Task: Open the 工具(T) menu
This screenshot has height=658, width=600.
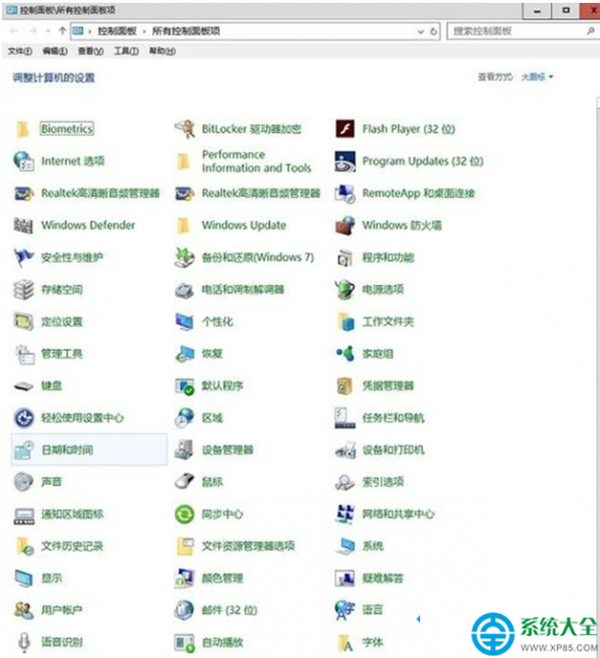Action: pos(127,51)
